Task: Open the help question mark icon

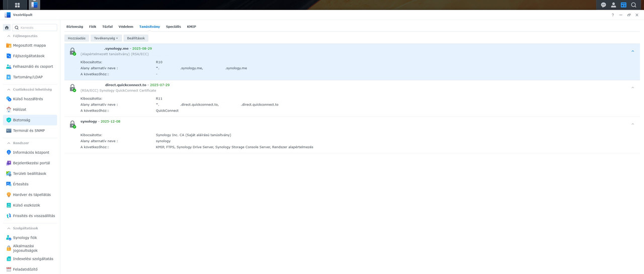Action: pos(612,15)
